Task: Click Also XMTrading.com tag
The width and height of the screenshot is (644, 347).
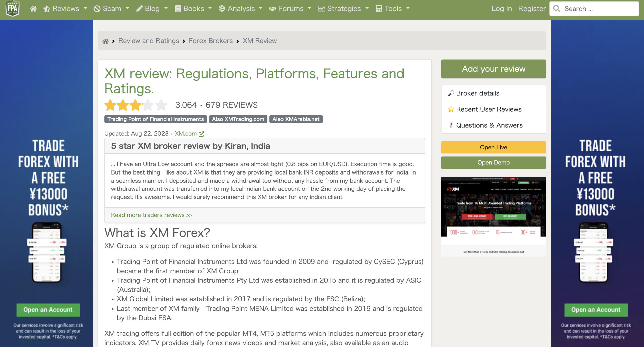Action: coord(238,119)
